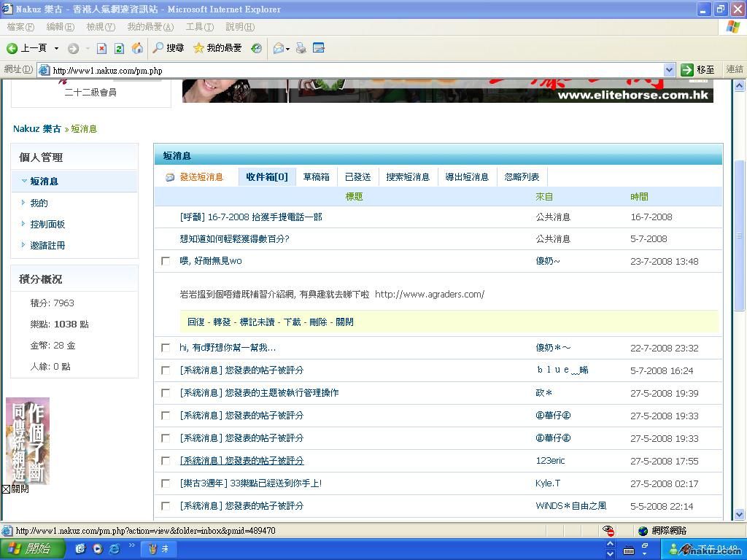Open the Favorites star (我的最愛) toolbar button
747x560 pixels.
point(217,48)
